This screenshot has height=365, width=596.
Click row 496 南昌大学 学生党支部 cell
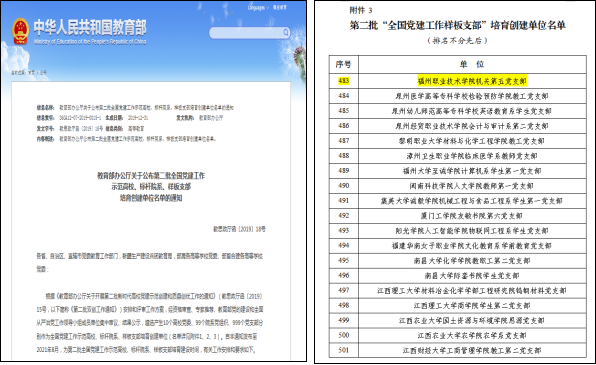472,275
